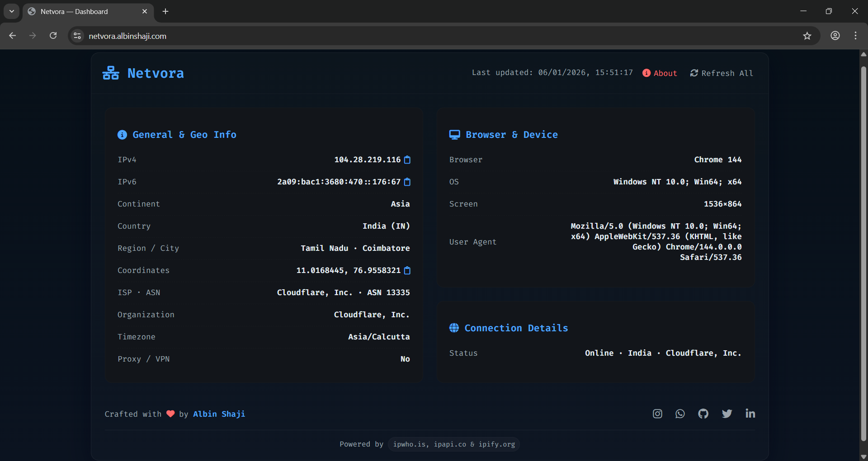Open the WhatsApp contact icon
868x461 pixels.
[680, 414]
